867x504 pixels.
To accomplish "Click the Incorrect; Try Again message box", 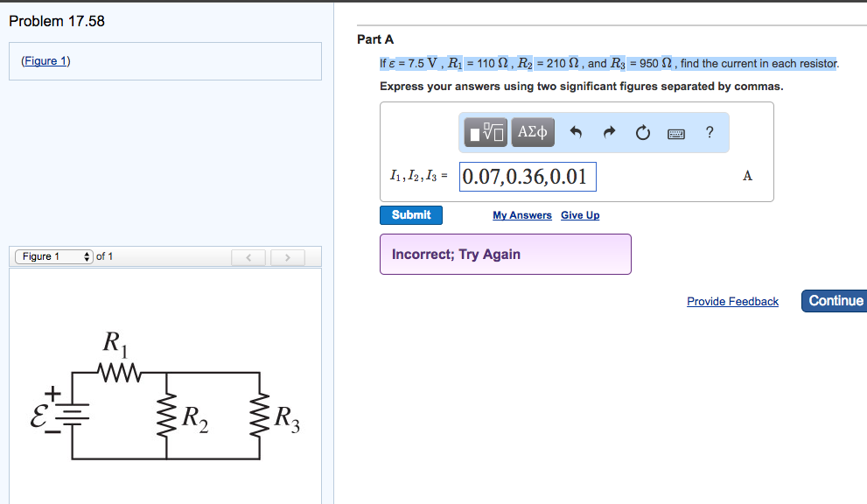I will point(505,254).
